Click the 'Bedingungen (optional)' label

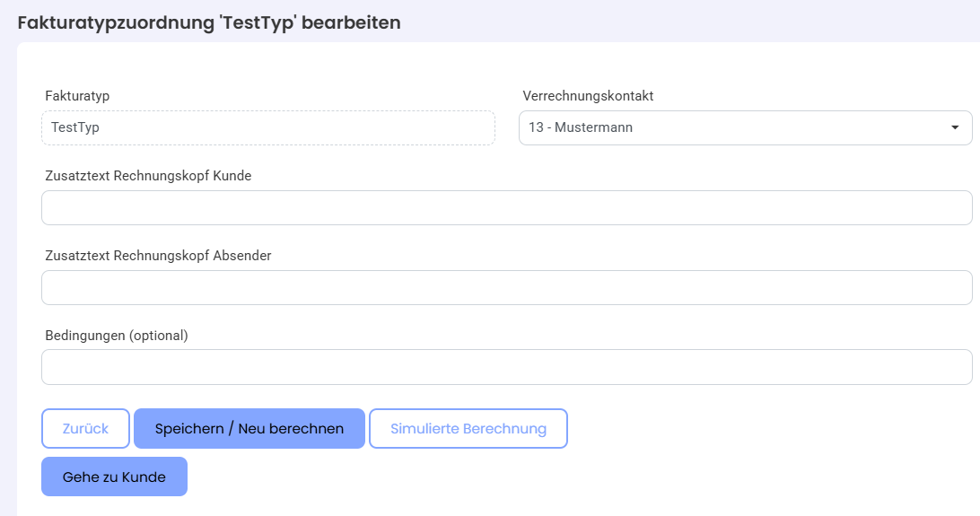pyautogui.click(x=117, y=336)
